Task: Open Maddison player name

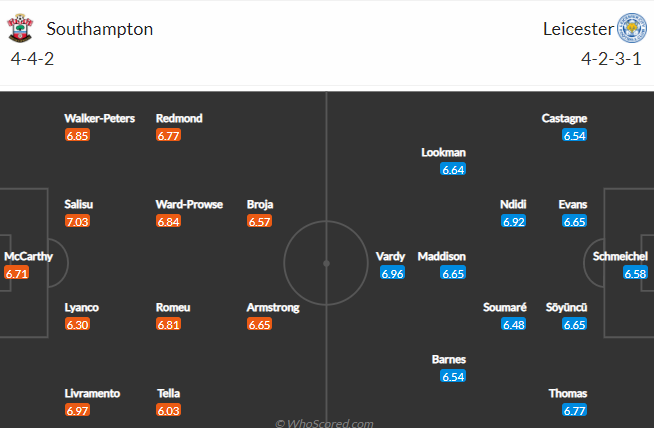Action: click(442, 256)
